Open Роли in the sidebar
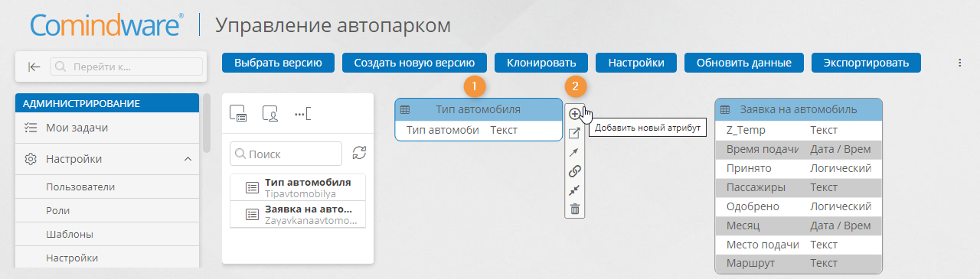This screenshot has height=279, width=980. 107,210
